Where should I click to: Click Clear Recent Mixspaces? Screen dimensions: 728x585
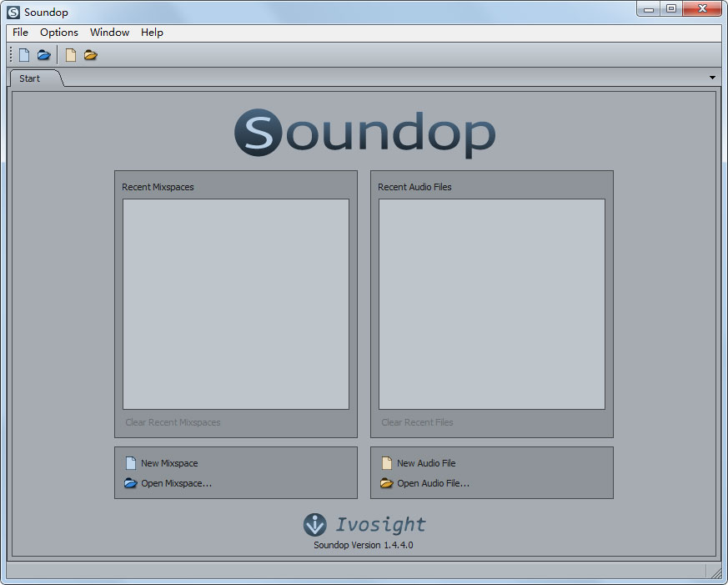173,422
